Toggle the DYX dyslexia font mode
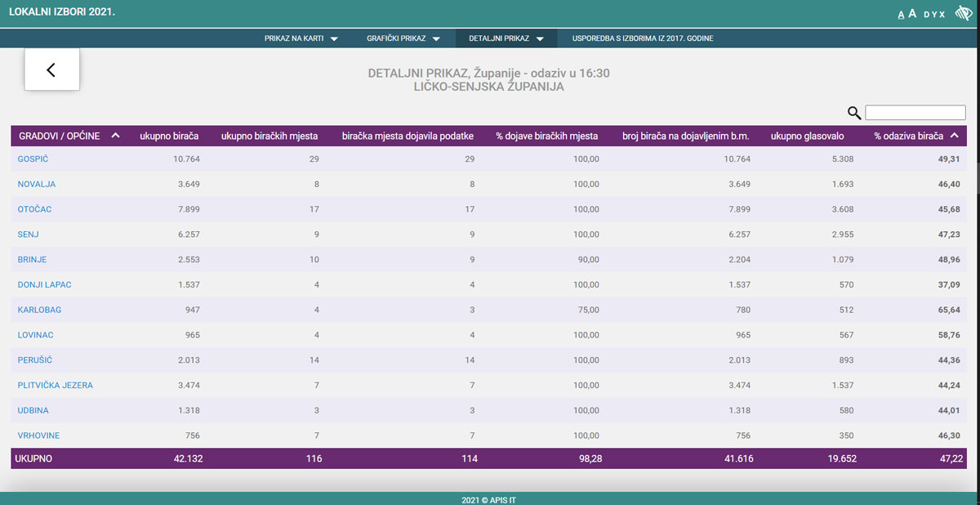Viewport: 980px width, 505px height. point(934,15)
